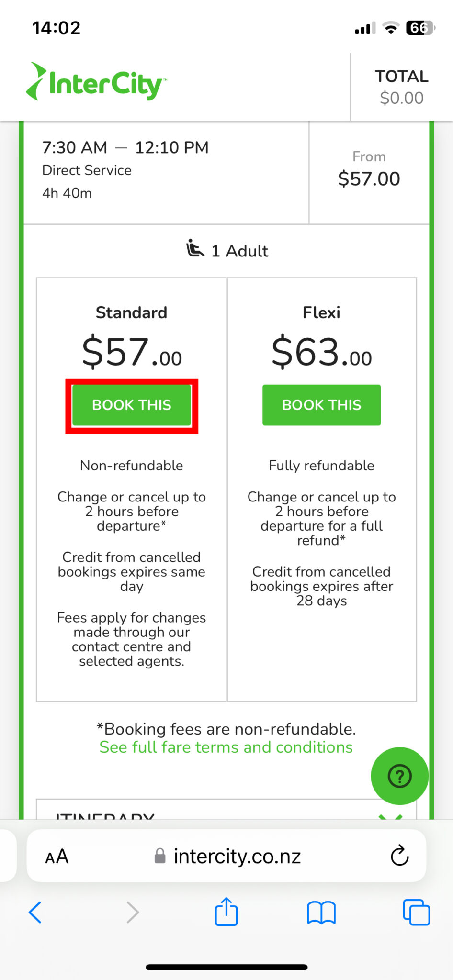Open the green help question mark button
453x980 pixels.
click(399, 776)
